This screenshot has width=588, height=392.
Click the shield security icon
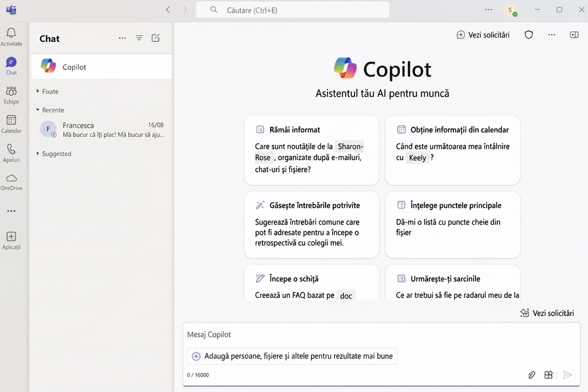pos(528,35)
